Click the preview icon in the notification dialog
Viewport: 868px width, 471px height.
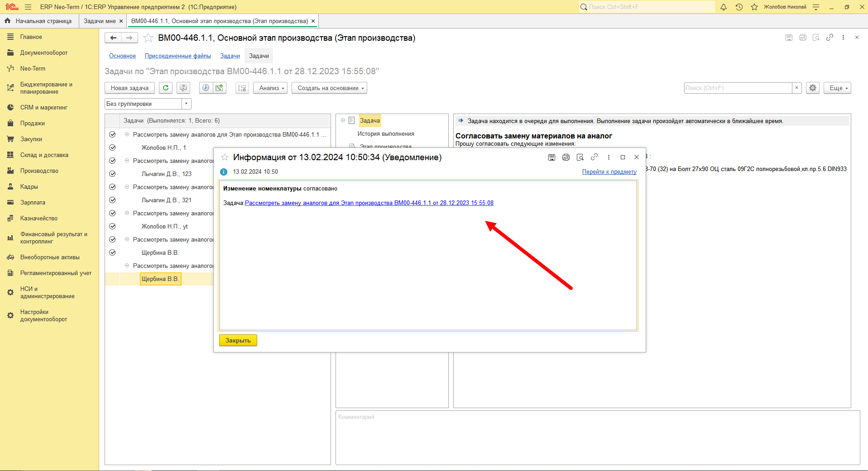pyautogui.click(x=580, y=157)
